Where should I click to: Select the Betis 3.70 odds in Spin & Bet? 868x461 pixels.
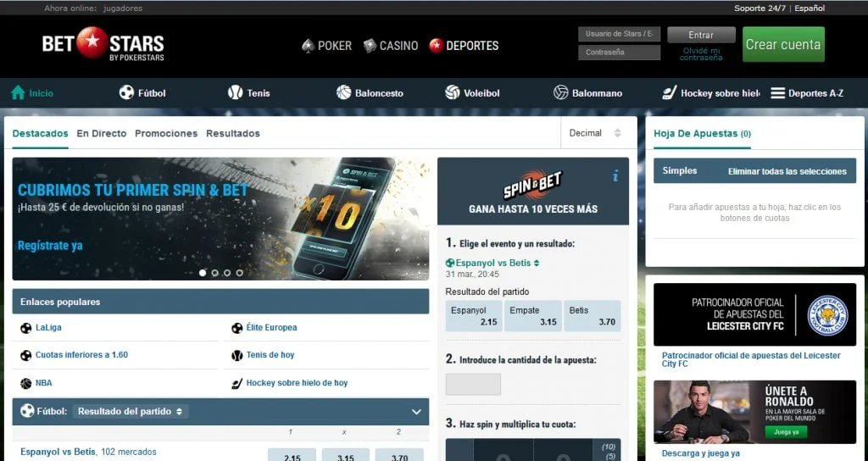click(593, 316)
